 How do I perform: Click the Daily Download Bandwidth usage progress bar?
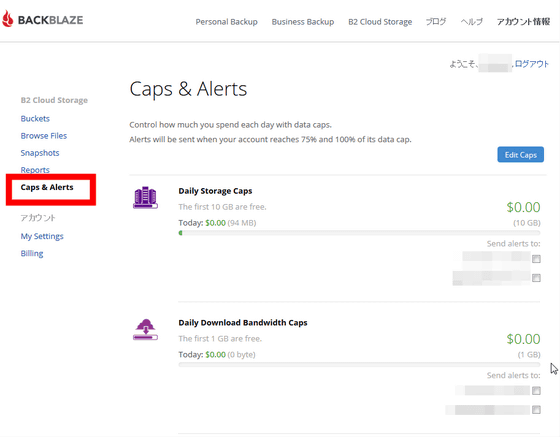[x=359, y=365]
